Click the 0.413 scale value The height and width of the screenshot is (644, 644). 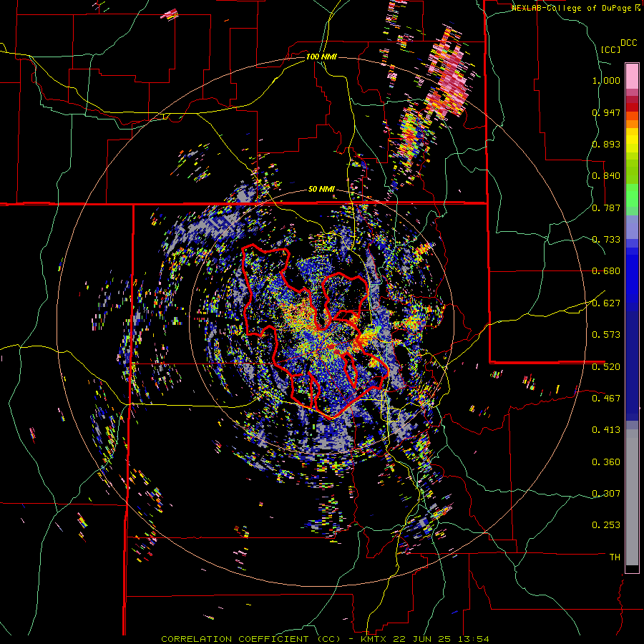pos(606,430)
